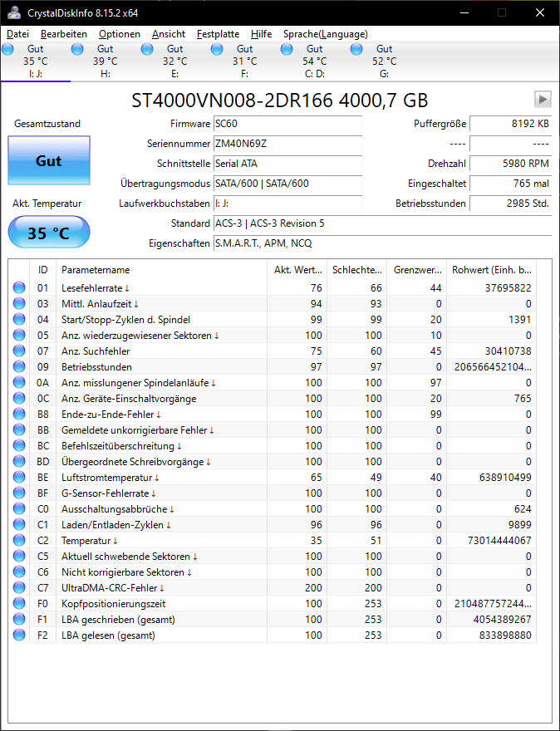Click the Parametername column header
The height and width of the screenshot is (731, 560).
click(x=161, y=270)
